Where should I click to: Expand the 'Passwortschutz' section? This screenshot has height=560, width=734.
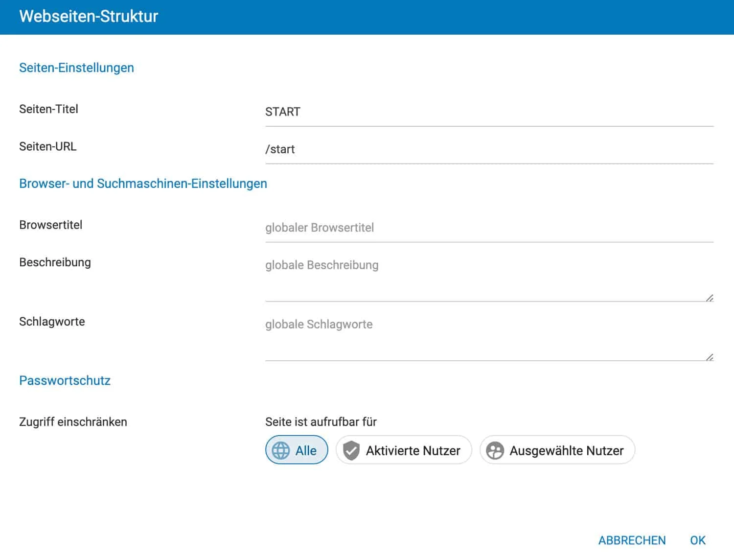(x=65, y=380)
